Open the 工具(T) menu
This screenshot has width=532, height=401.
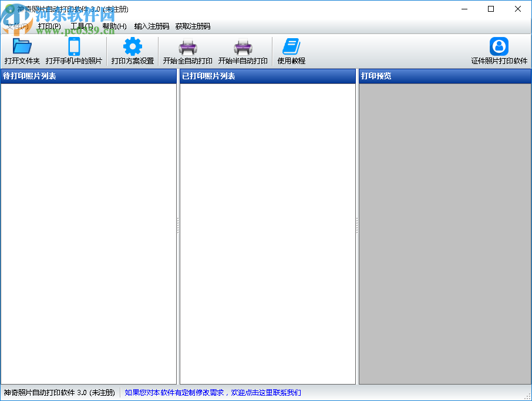point(82,26)
